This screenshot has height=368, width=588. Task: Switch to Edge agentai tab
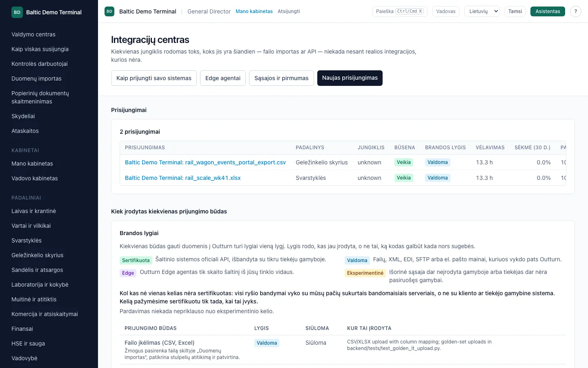223,78
